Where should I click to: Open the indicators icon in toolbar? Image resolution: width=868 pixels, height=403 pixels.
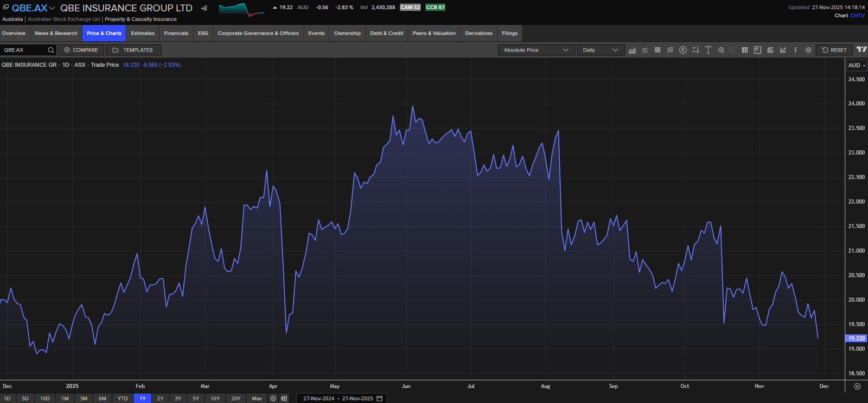click(x=645, y=50)
